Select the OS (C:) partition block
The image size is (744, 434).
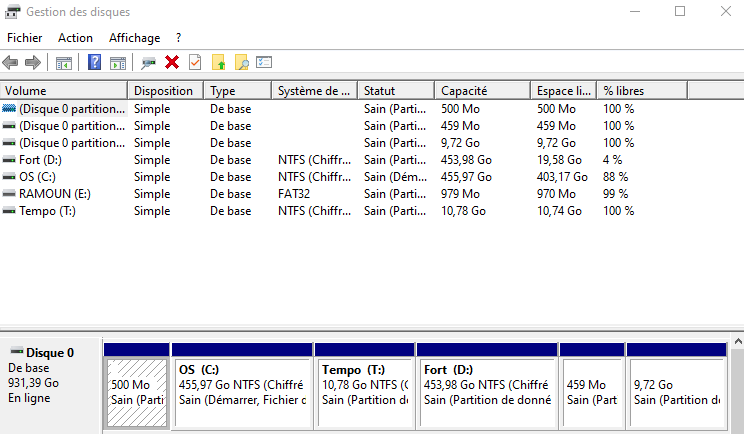[x=242, y=390]
